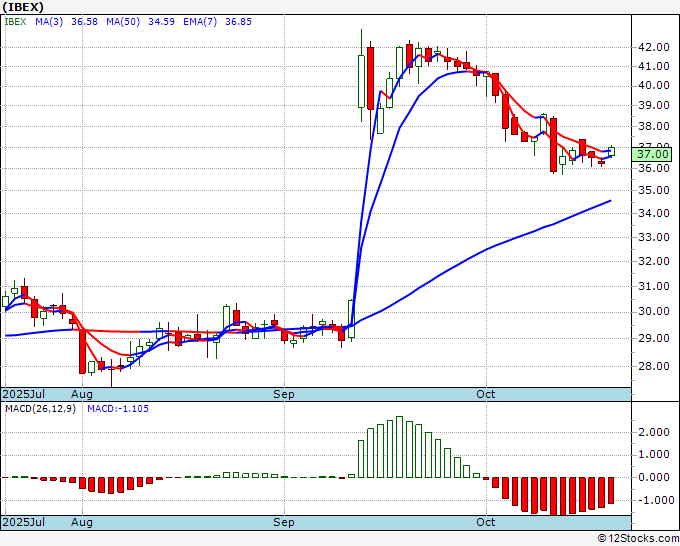Select the MA(50) 34.59 legend label

click(126, 20)
